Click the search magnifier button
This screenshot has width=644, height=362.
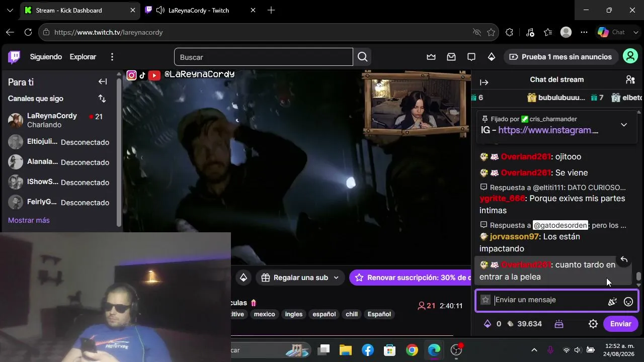coord(362,57)
